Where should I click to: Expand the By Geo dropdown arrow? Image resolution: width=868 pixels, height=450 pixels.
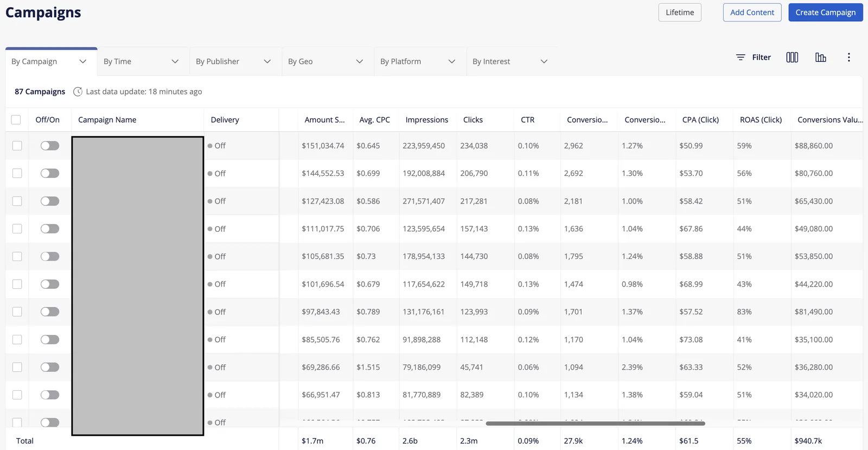[359, 61]
